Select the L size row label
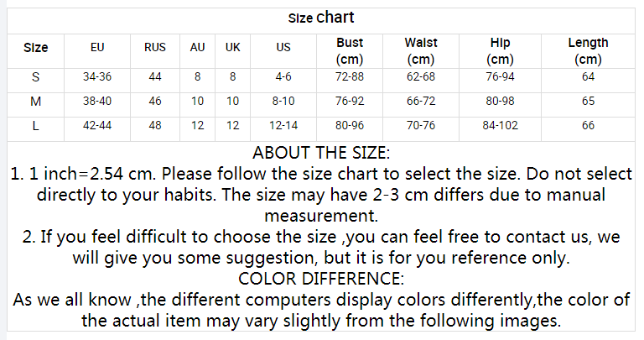Viewport: 644px width, 340px height. pos(36,125)
